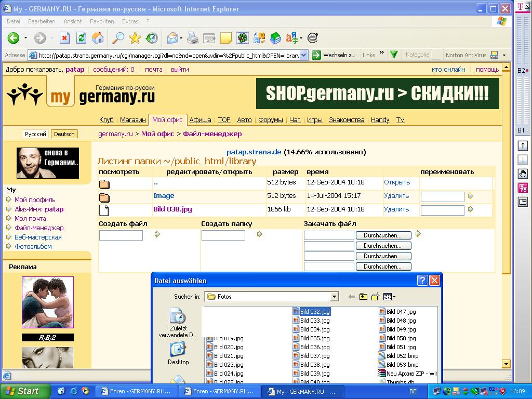Viewport: 532px width, 399px height.
Task: Click the translate icon in the toolbar
Action: (259, 38)
